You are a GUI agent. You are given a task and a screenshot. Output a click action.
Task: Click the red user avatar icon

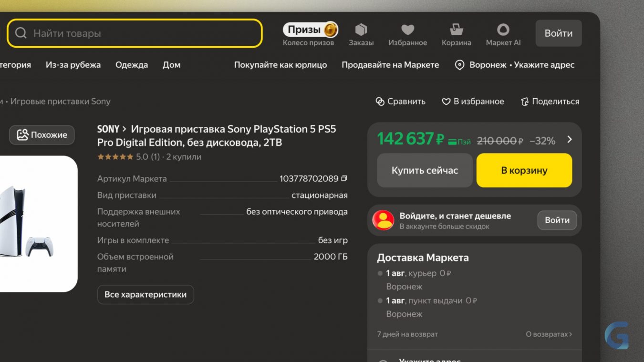(383, 220)
